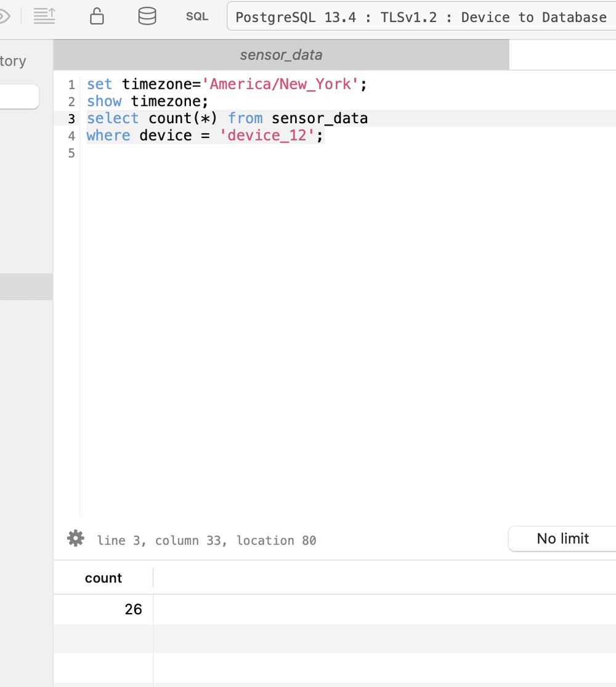
Task: Click the SQL toolbar button
Action: point(197,17)
